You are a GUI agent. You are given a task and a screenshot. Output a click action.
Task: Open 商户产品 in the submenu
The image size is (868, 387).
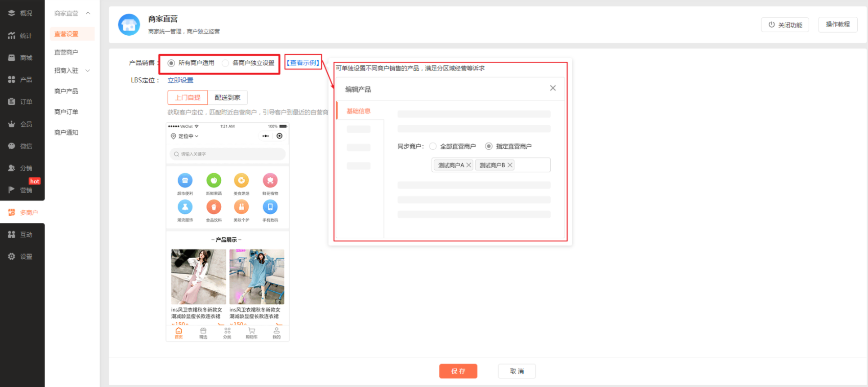pos(66,91)
